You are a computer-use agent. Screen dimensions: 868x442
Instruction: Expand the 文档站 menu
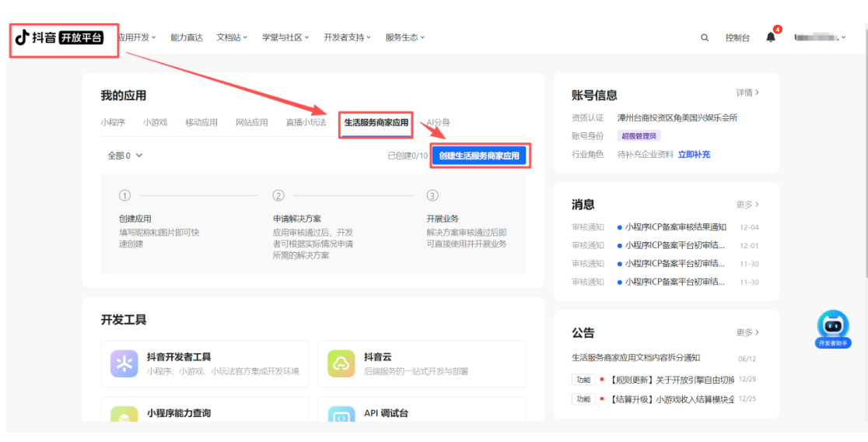(x=232, y=37)
